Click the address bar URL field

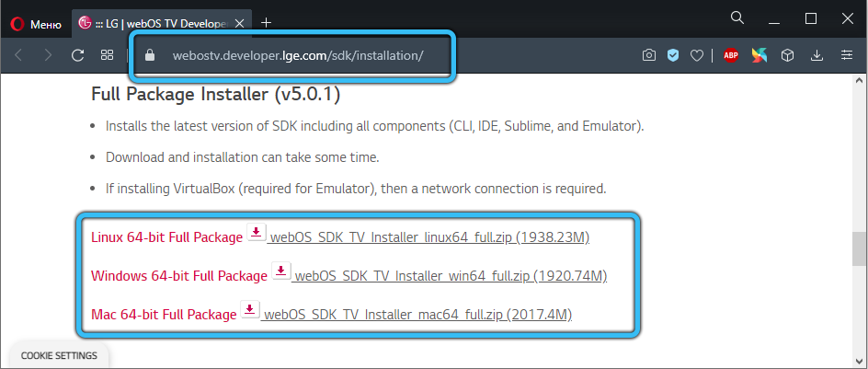point(297,56)
